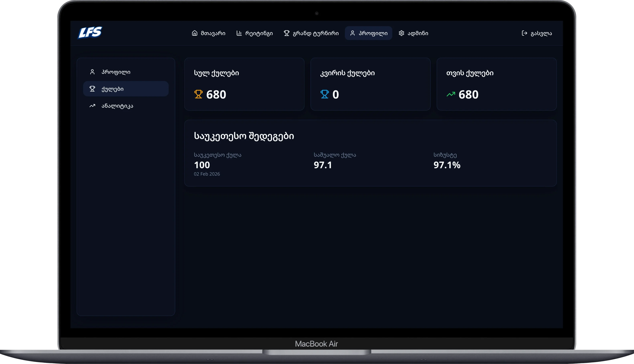The width and height of the screenshot is (634, 364).
Task: Click the 680 value in თვის ქულები card
Action: coord(469,95)
